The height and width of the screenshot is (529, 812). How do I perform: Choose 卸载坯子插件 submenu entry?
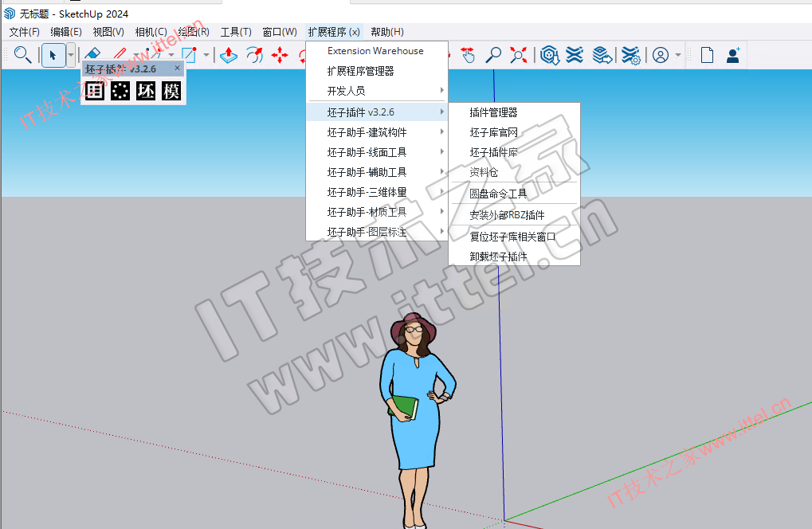514,257
